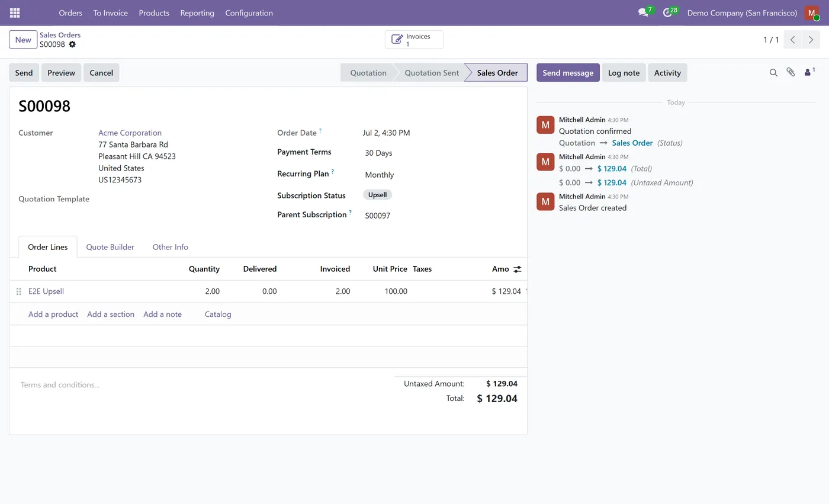Click the Terms and conditions field
Viewport: 829px width, 504px height.
(x=201, y=385)
